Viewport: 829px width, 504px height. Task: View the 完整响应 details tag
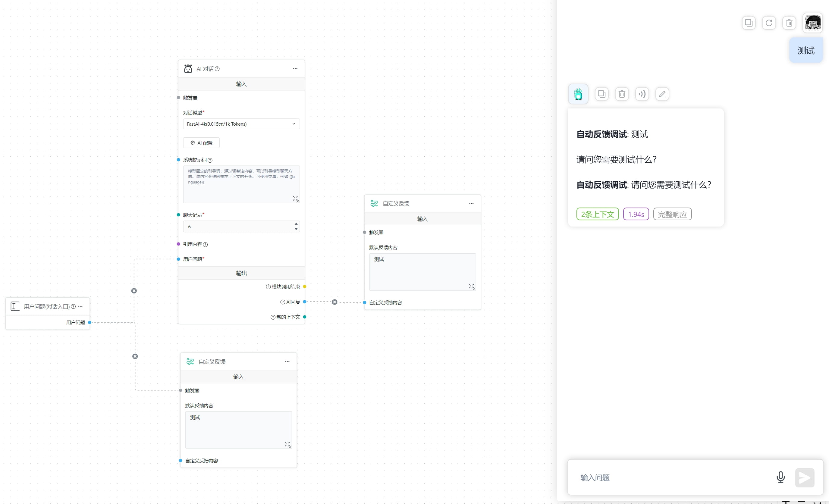point(672,214)
